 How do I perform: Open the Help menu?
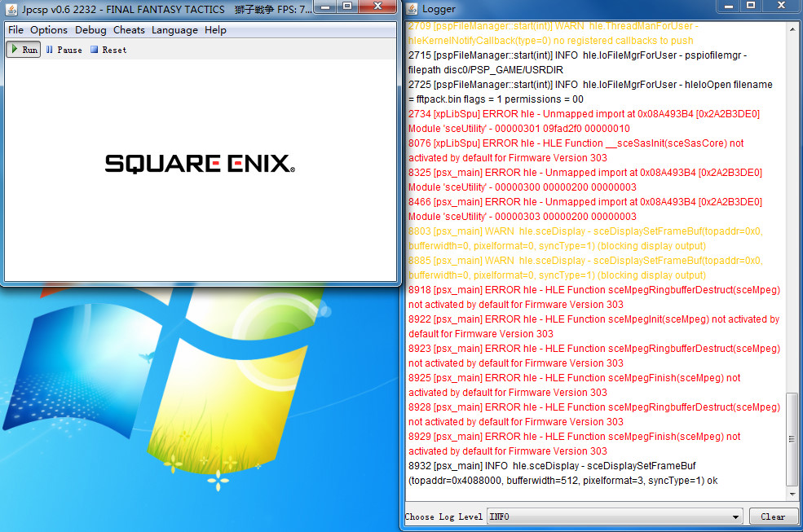215,30
